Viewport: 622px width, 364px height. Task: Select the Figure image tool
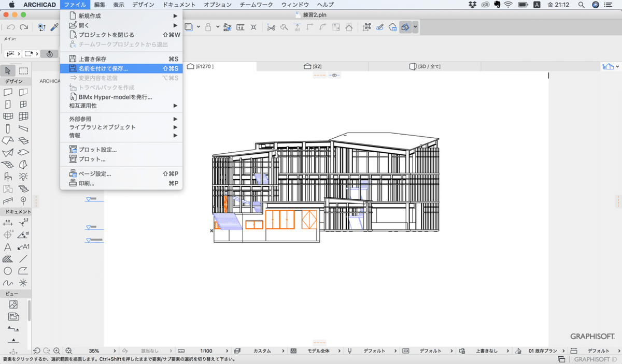pos(13,305)
